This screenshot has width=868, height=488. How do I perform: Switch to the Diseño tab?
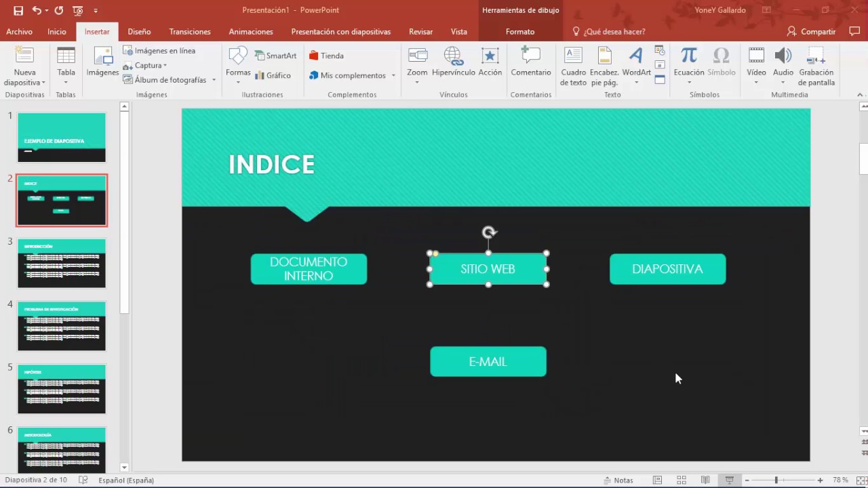[139, 31]
